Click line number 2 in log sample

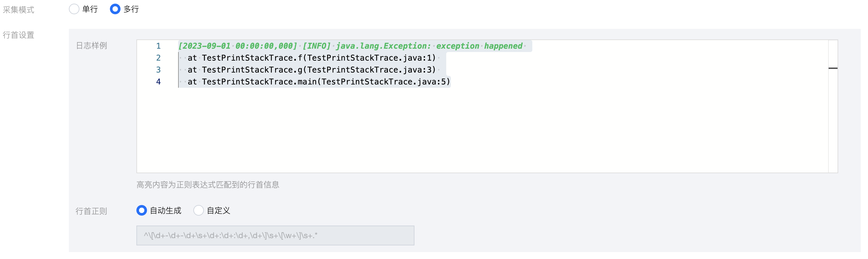(158, 58)
